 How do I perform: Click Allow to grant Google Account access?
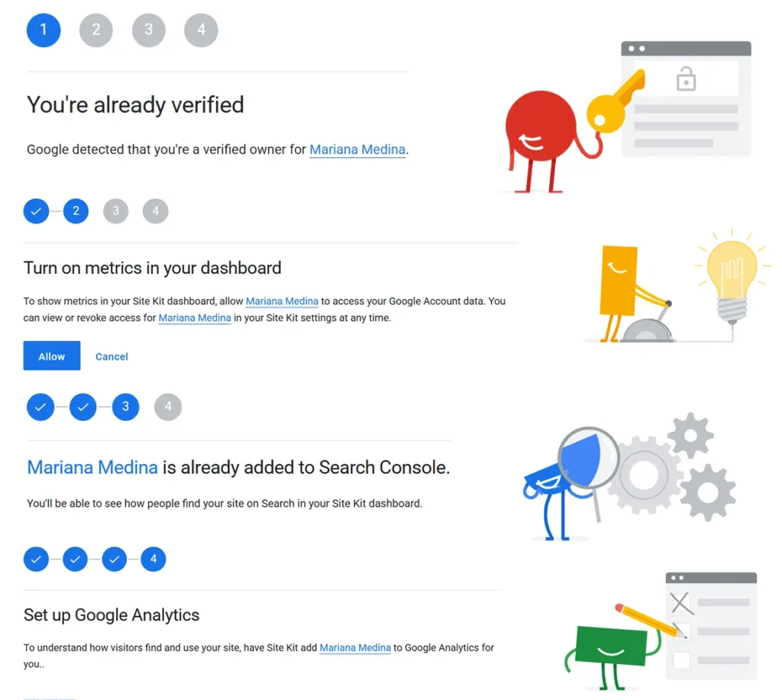click(x=51, y=356)
